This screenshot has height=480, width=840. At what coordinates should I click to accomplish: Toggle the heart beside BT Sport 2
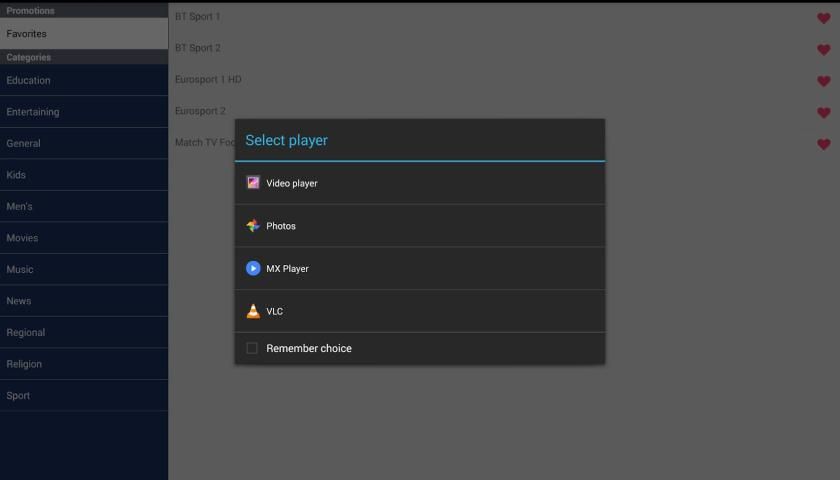pos(824,49)
